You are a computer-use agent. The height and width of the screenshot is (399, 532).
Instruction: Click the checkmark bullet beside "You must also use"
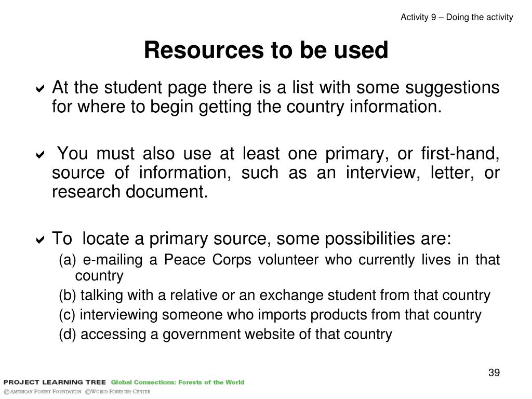pyautogui.click(x=40, y=155)
